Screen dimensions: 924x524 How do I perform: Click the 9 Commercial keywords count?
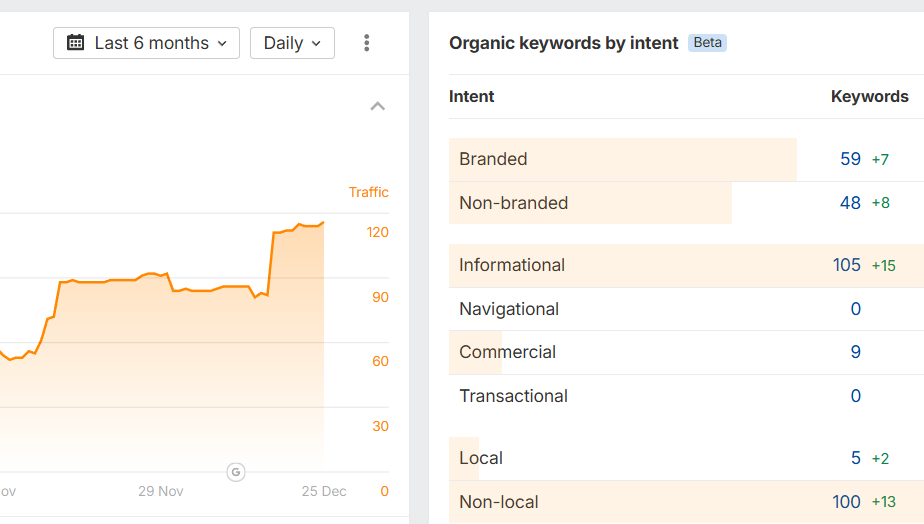point(855,352)
